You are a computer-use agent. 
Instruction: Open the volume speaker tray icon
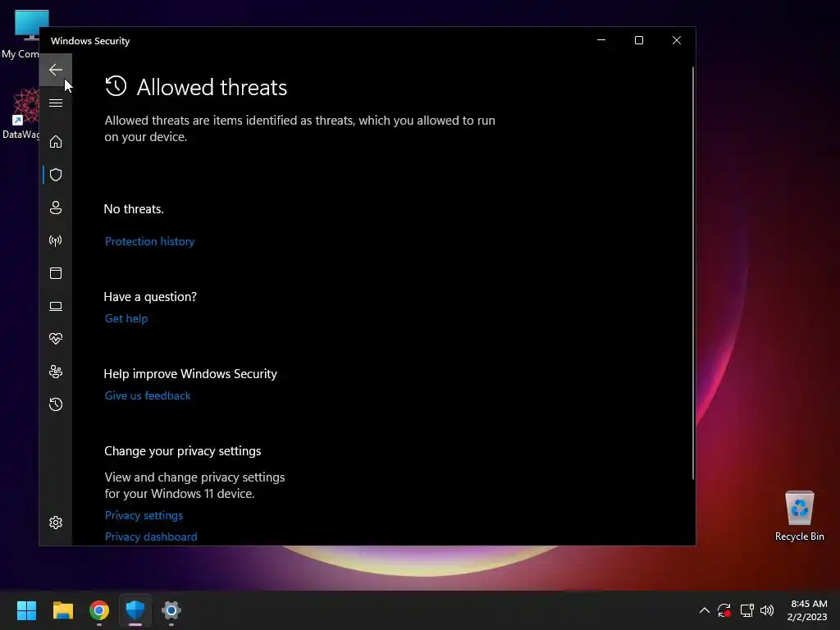pyautogui.click(x=767, y=610)
